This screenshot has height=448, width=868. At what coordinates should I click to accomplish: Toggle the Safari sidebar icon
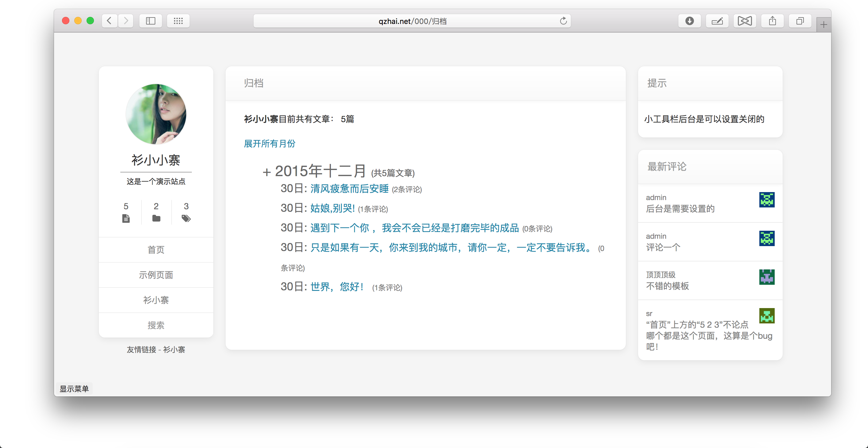point(150,21)
